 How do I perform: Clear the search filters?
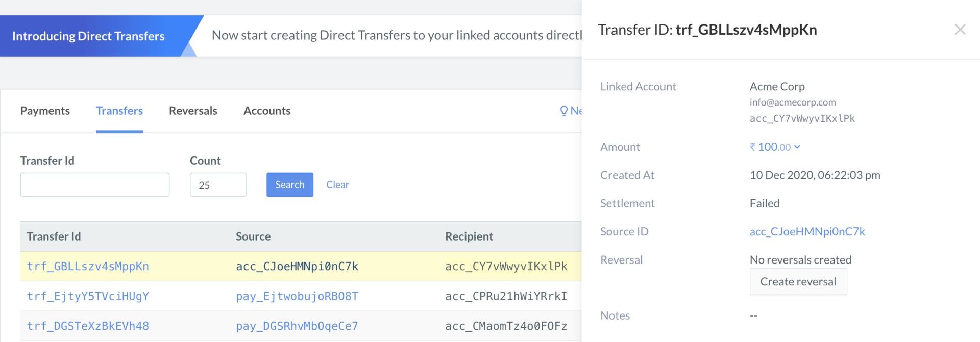[337, 185]
